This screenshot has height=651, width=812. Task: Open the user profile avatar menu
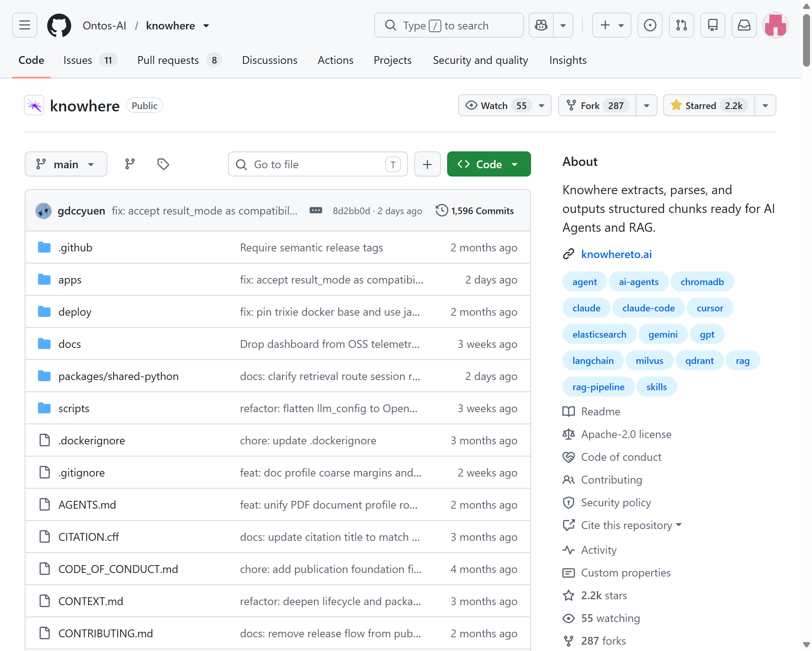pos(776,25)
